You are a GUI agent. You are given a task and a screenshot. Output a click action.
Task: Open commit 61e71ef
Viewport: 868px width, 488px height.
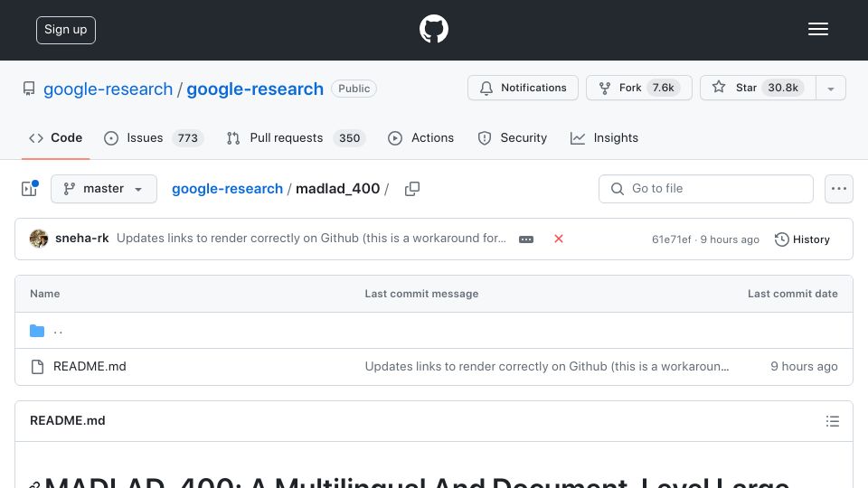(x=672, y=239)
